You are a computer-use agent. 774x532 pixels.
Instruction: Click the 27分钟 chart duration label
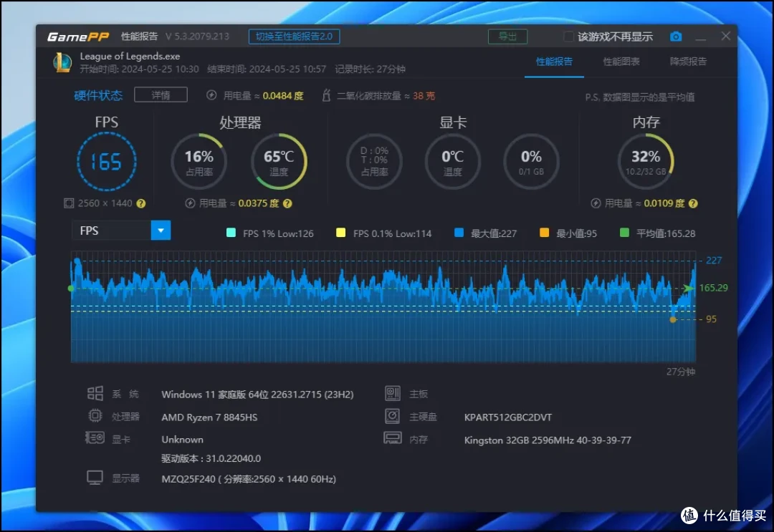coord(681,372)
